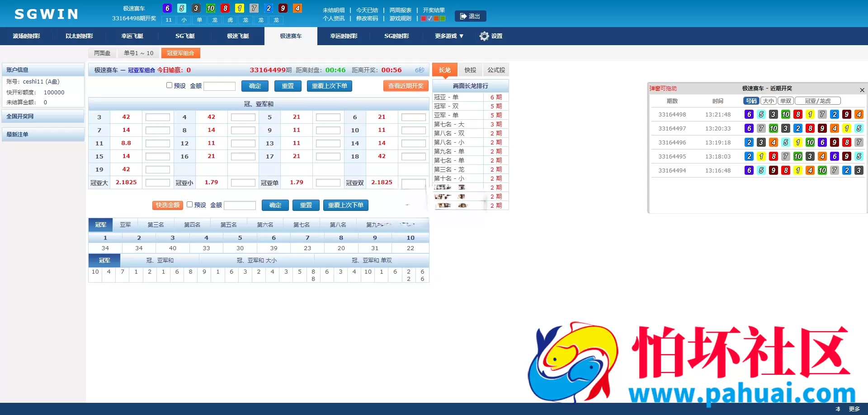Click the 设置 gear icon

click(x=484, y=36)
